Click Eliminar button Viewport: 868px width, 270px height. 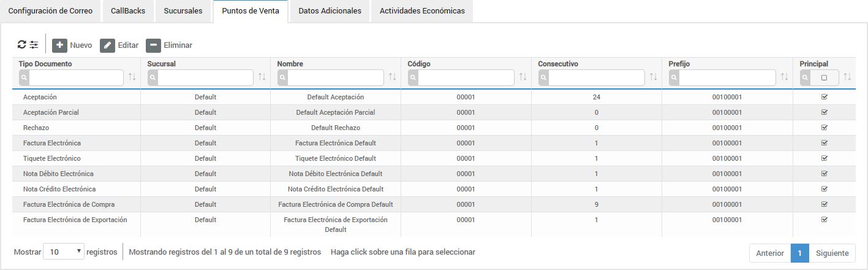pos(170,45)
